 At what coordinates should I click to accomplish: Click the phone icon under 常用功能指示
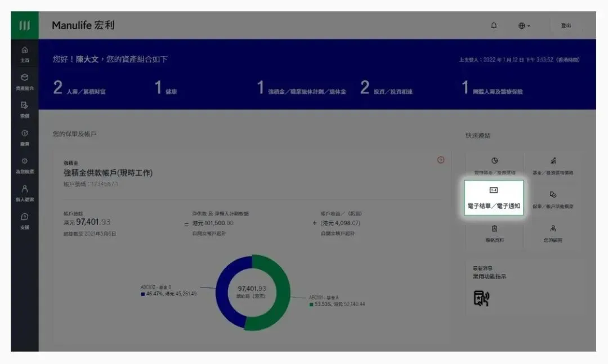(481, 298)
